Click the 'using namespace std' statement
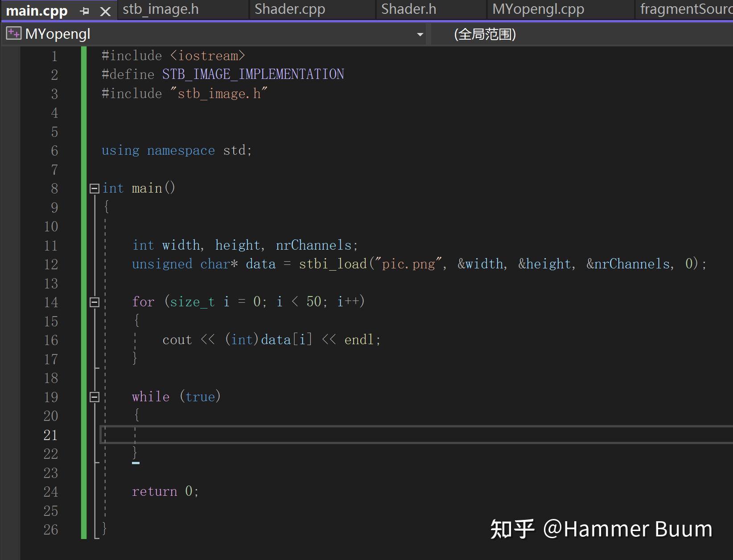The image size is (733, 560). point(176,150)
